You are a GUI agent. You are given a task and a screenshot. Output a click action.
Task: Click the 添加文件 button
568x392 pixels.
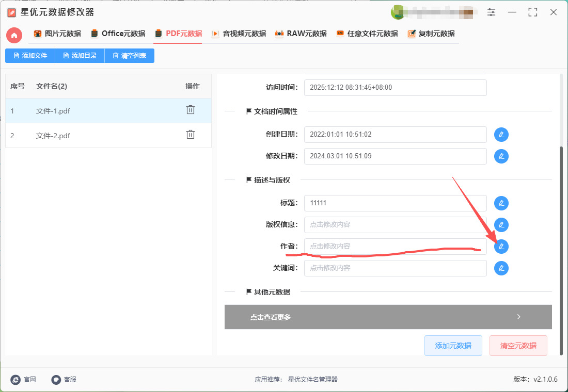30,56
